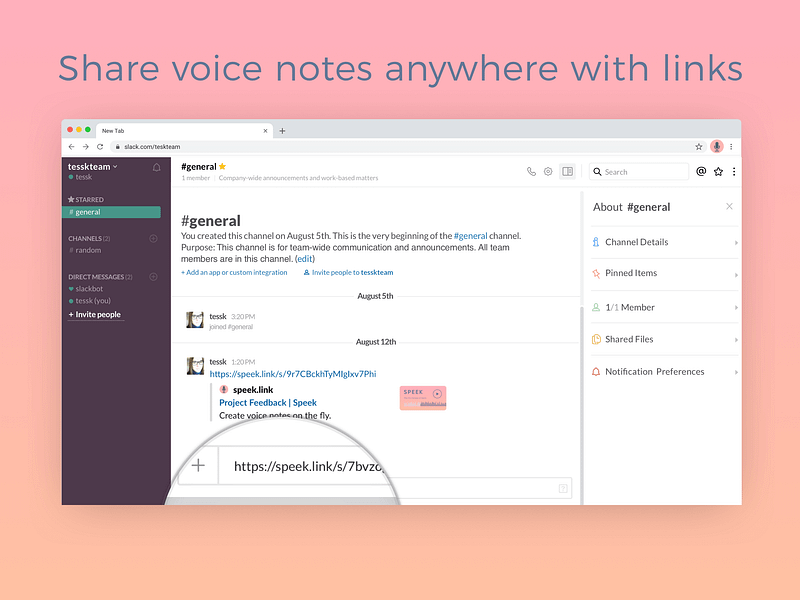Close the New Tab browser tab
Image resolution: width=800 pixels, height=600 pixels.
tap(265, 131)
